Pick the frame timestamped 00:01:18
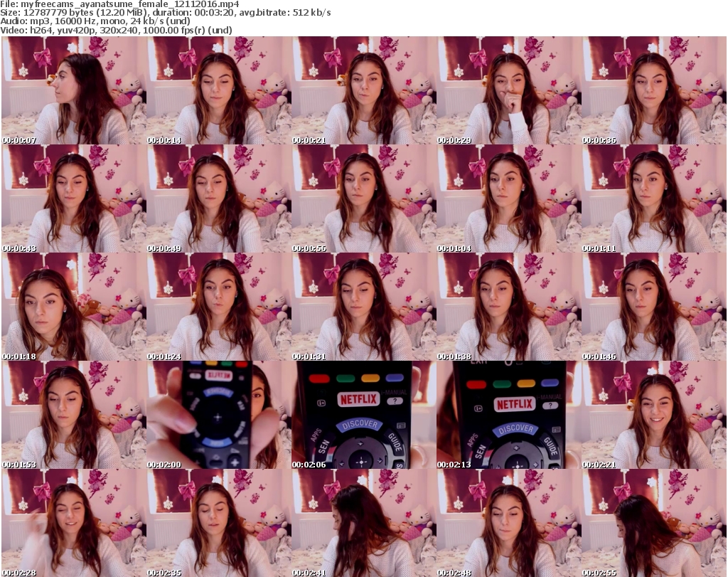 click(74, 307)
